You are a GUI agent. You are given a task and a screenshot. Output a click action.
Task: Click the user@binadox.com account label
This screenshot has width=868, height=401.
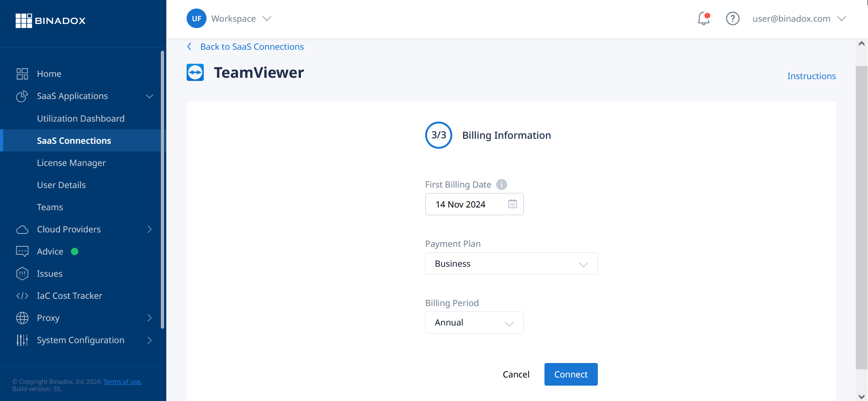pos(791,19)
